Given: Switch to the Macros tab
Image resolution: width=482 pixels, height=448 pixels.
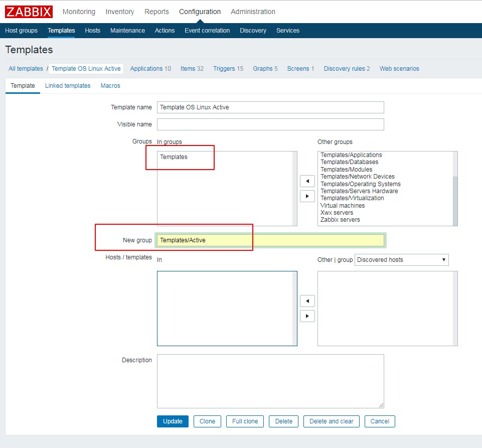Looking at the screenshot, I should click(x=110, y=86).
